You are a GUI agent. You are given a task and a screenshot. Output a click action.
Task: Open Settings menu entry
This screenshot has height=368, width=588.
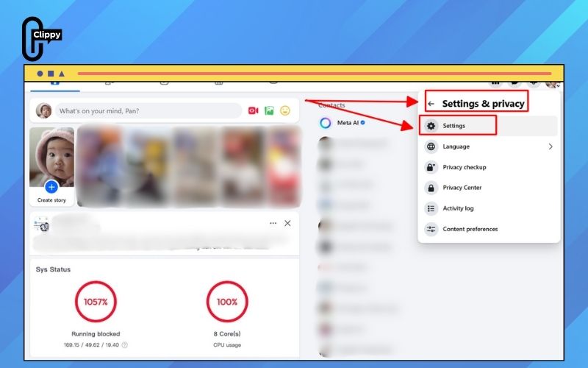pyautogui.click(x=488, y=126)
